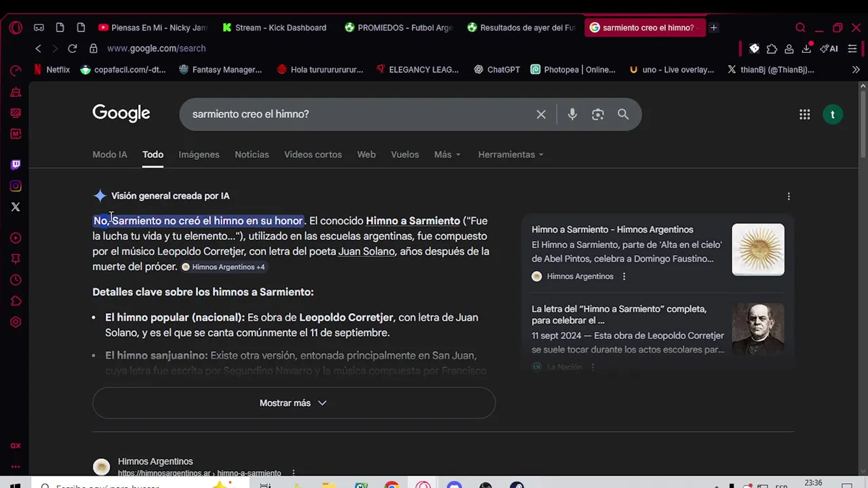Open options for Himnos Argentinos source card
This screenshot has height=488, width=868.
(x=624, y=277)
